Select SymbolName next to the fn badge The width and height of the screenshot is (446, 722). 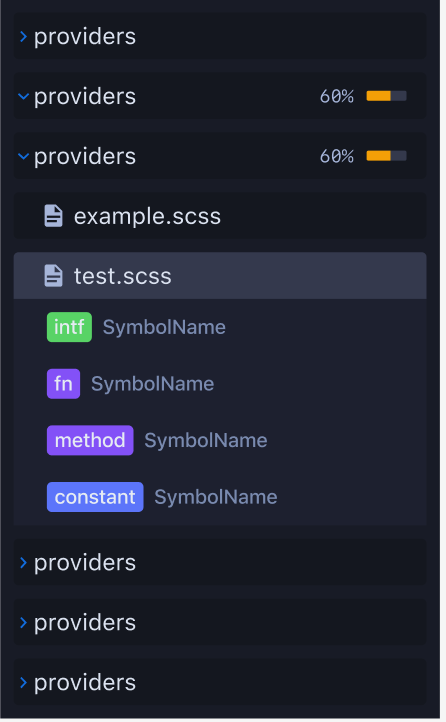[153, 384]
